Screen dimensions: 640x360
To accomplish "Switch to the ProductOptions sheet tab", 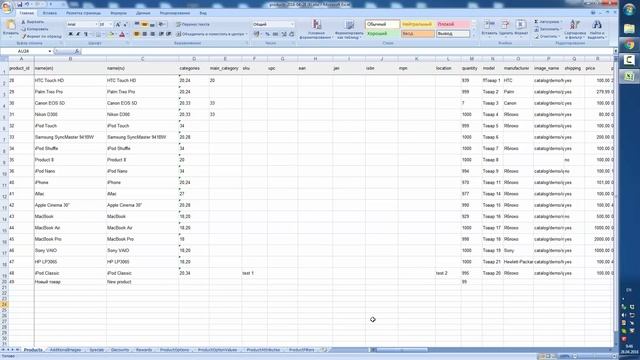I will tap(174, 350).
